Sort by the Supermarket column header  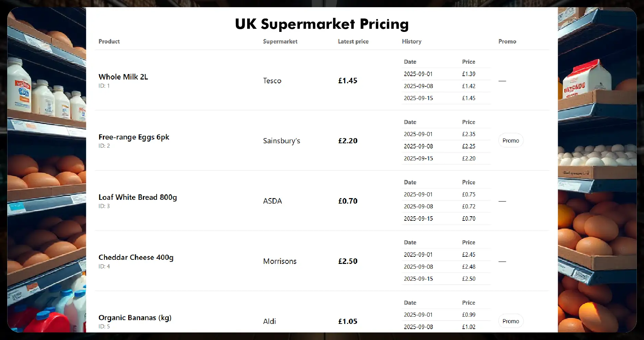280,41
